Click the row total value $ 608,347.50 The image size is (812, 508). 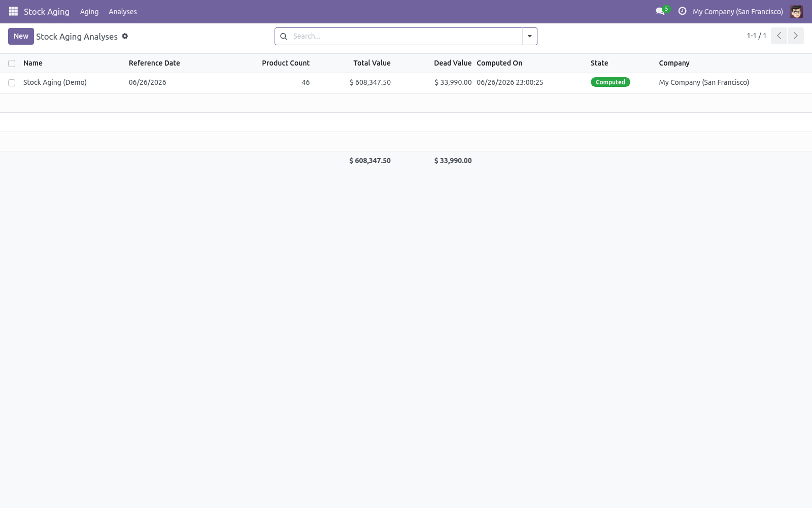pyautogui.click(x=370, y=82)
